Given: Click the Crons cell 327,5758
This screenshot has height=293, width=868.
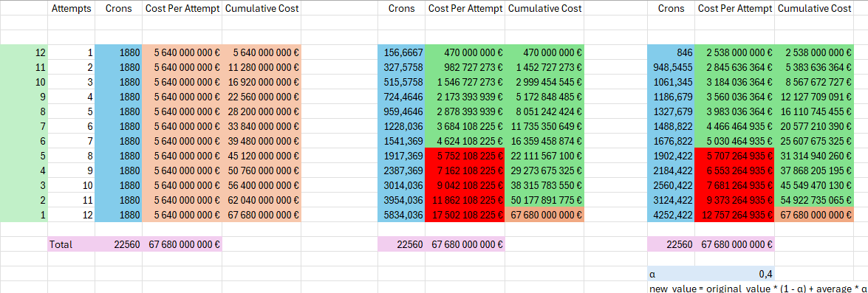Looking at the screenshot, I should pos(401,67).
